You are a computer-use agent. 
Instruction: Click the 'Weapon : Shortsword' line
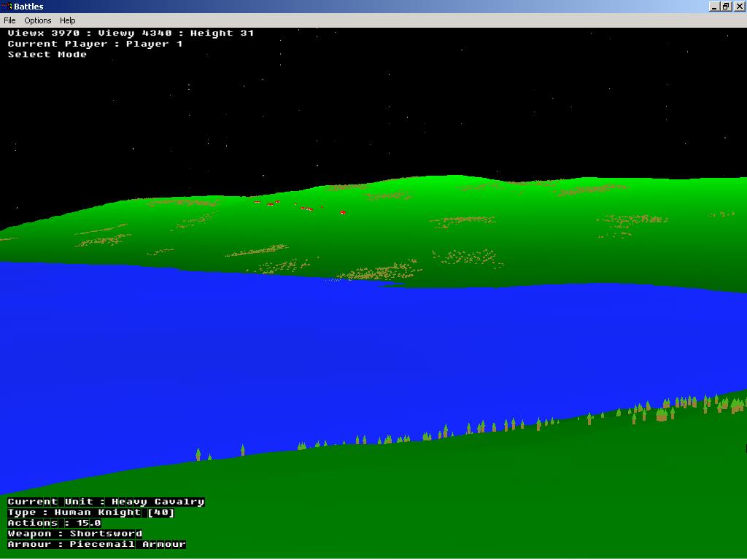(75, 534)
